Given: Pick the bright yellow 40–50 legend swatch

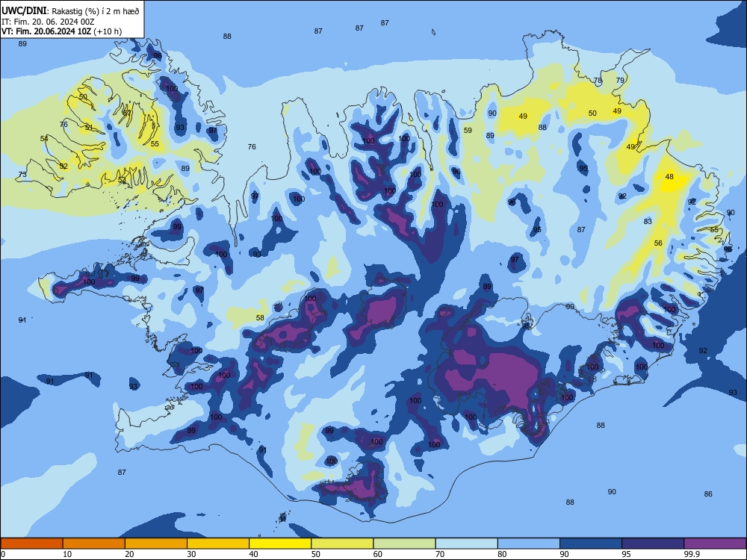Looking at the screenshot, I should click(x=280, y=544).
